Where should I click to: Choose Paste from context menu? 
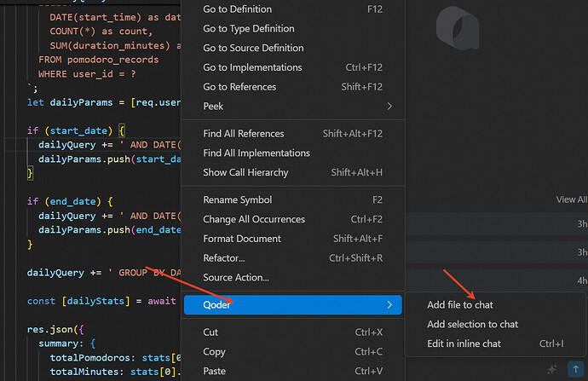293,372
